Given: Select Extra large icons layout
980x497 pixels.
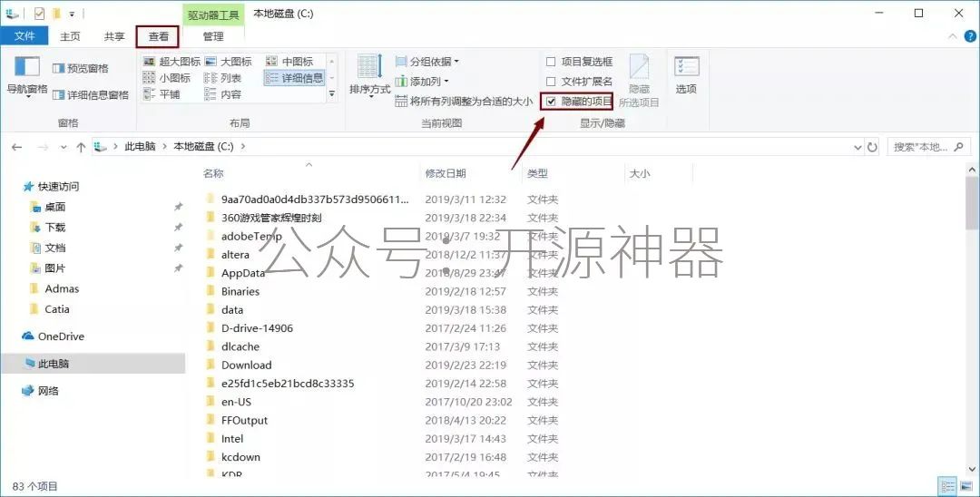Looking at the screenshot, I should tap(172, 62).
